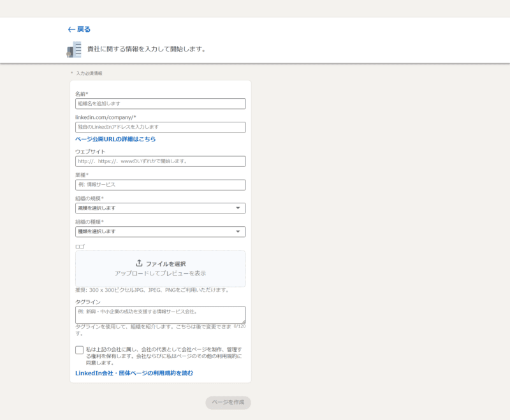Click the building icon next to the heading
Screen dimensions: 510x420
tap(74, 50)
